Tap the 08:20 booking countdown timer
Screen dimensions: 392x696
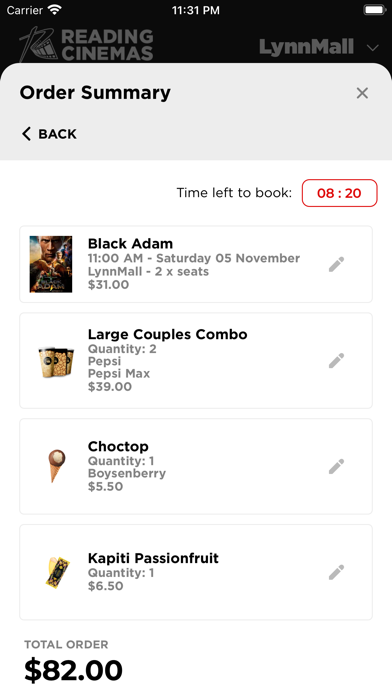340,193
